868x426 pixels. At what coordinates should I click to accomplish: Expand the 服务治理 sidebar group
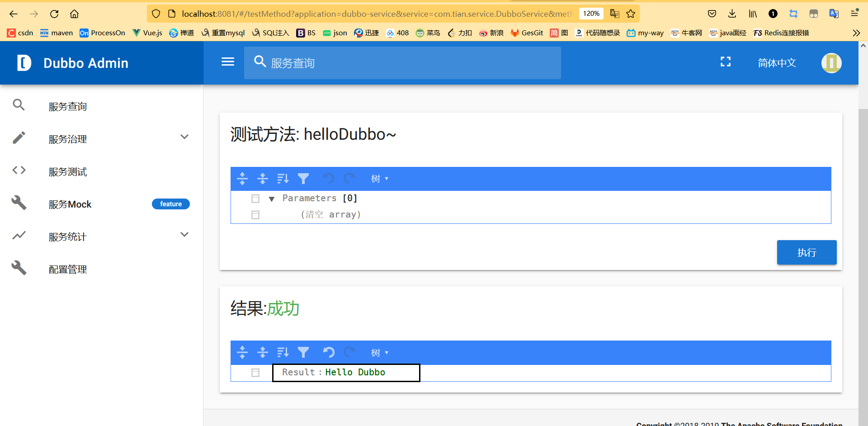[x=184, y=137]
